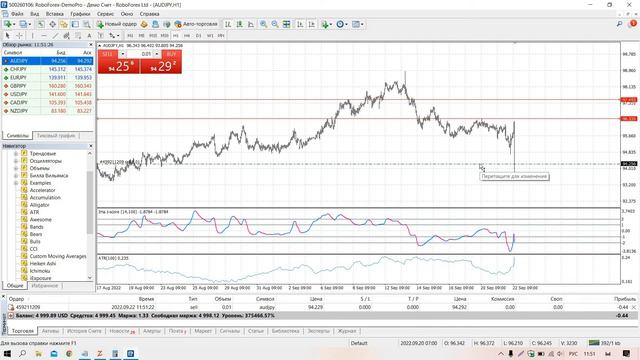Open the periodicity clock dropdown

(342, 24)
